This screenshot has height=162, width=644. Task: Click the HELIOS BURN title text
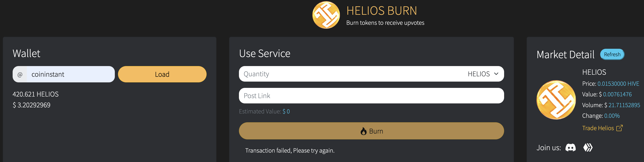[382, 11]
